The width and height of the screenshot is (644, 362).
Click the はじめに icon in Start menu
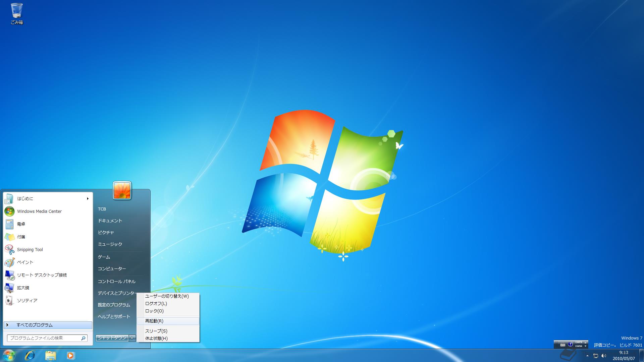[x=9, y=199]
